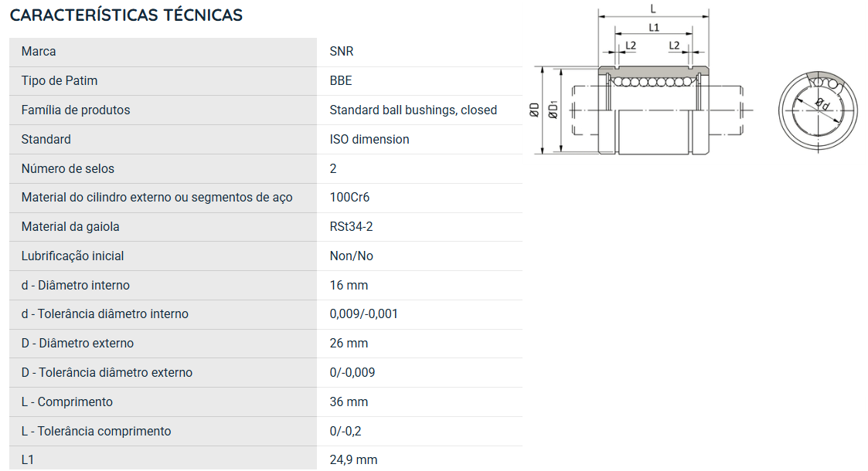Image resolution: width=868 pixels, height=471 pixels.
Task: Select the 'BBE' value
Action: tap(341, 81)
